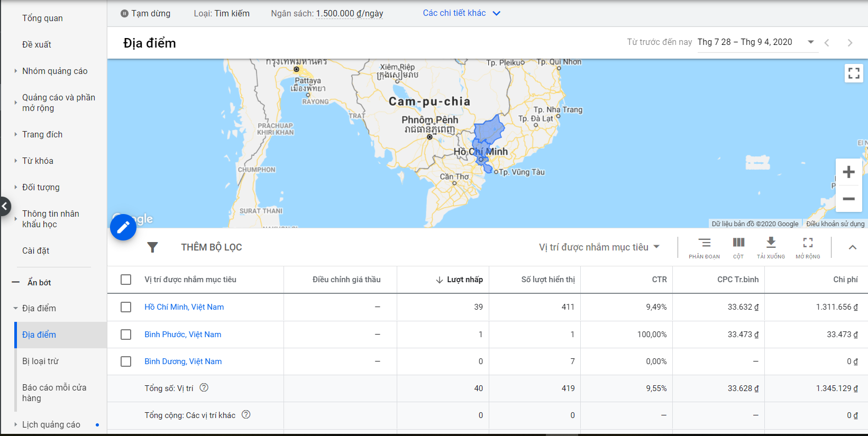Check the Hồ Chí Minh row checkbox
This screenshot has width=868, height=436.
[126, 307]
